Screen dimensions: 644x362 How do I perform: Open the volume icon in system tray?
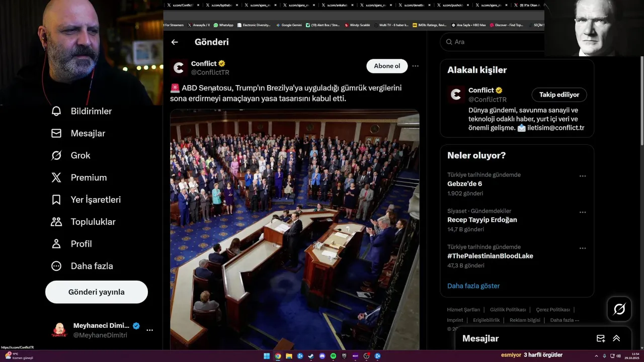619,356
